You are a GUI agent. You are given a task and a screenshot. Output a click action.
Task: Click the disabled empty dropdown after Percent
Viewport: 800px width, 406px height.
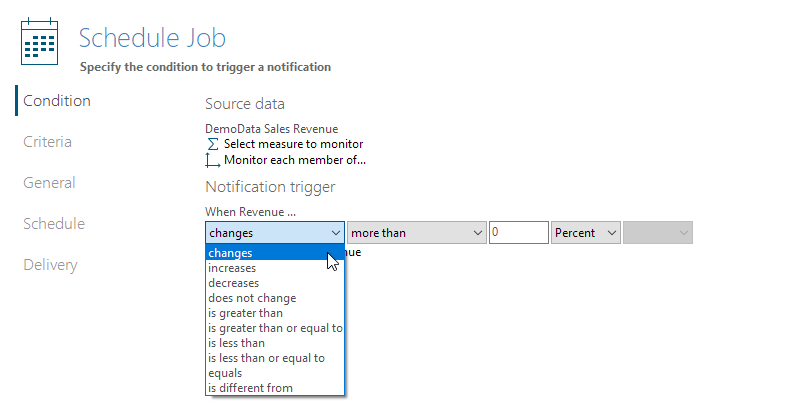coord(658,233)
